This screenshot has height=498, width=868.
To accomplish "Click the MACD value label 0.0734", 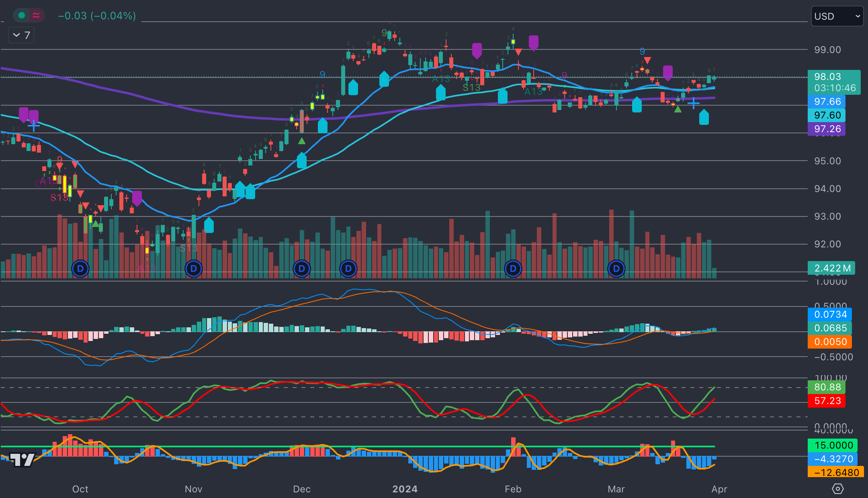I will coord(830,314).
